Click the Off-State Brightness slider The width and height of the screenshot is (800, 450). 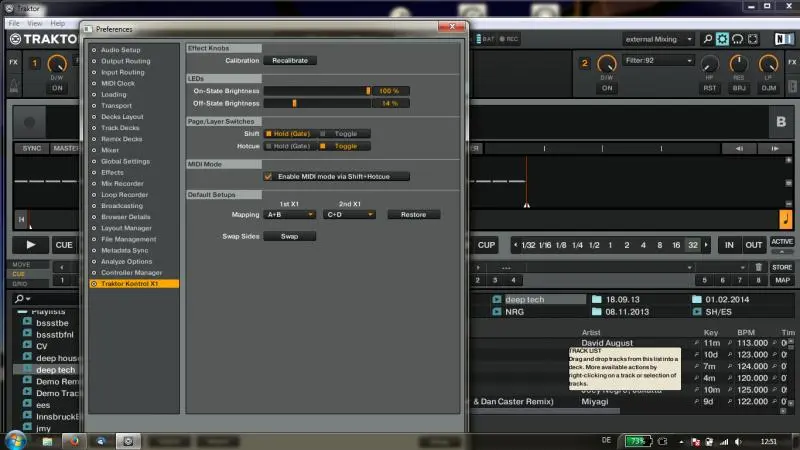tap(316, 103)
